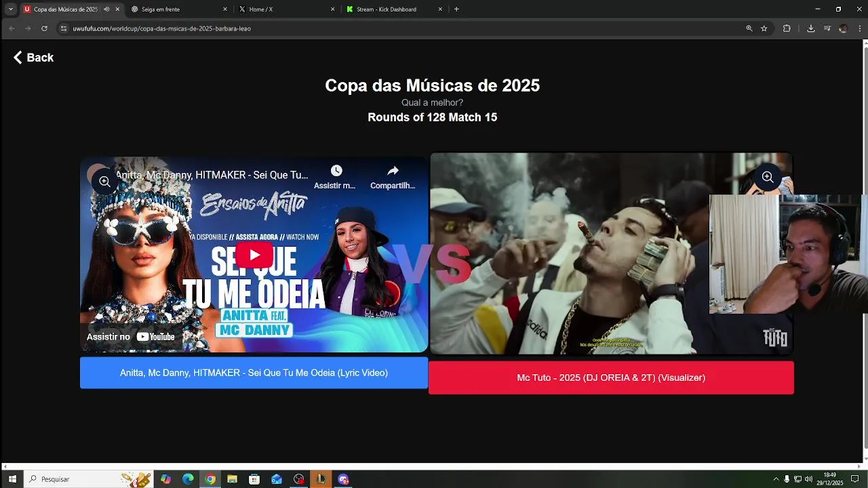This screenshot has height=488, width=868.
Task: Mute the audio-playing tab speaker icon
Action: 106,9
